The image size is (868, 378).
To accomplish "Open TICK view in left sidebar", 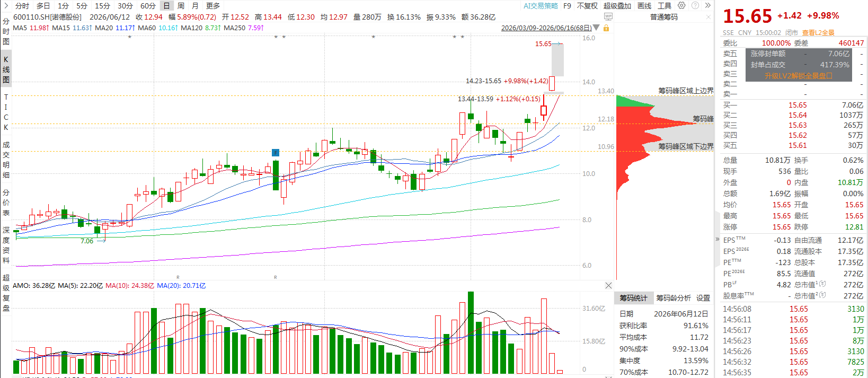I will point(6,112).
